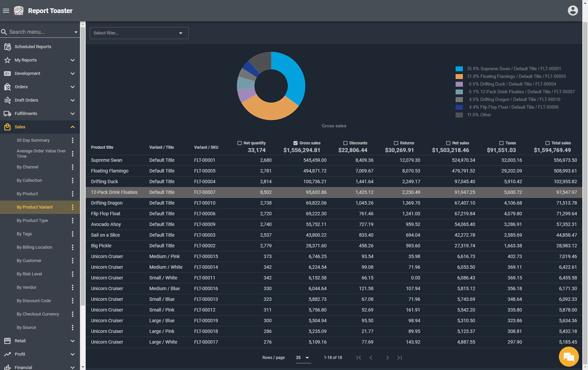The image size is (588, 370).
Task: Collapse the Sales menu section
Action: tap(73, 127)
